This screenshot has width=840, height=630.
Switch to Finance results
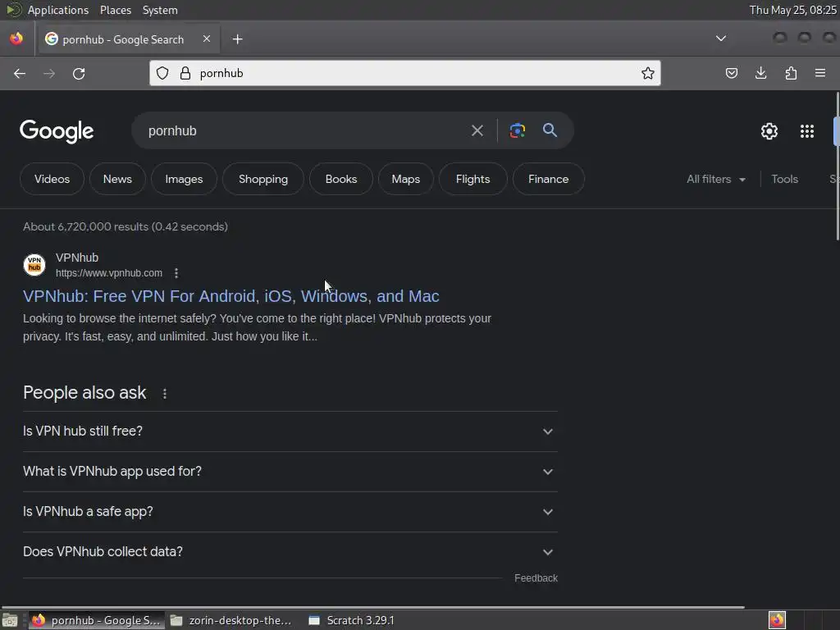coord(548,179)
